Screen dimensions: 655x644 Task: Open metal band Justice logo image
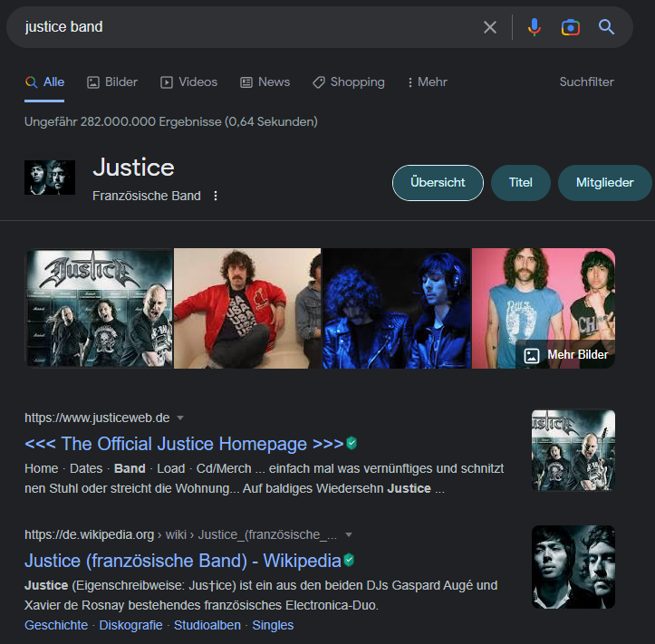point(99,308)
